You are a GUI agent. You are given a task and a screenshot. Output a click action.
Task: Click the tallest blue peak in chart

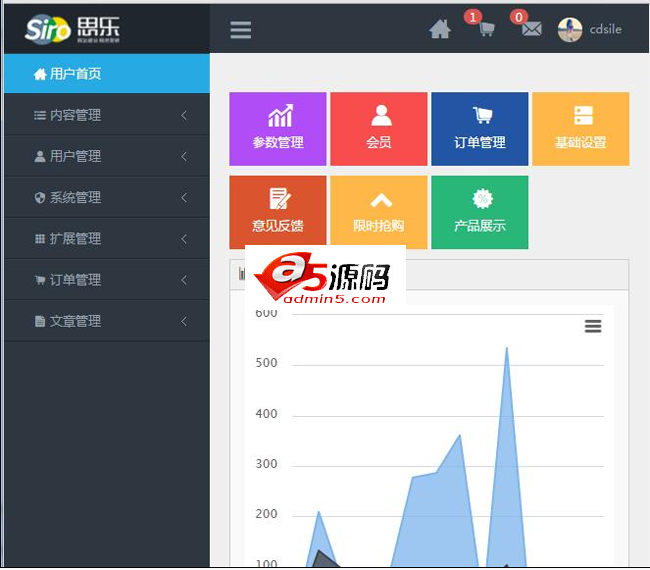(x=507, y=349)
